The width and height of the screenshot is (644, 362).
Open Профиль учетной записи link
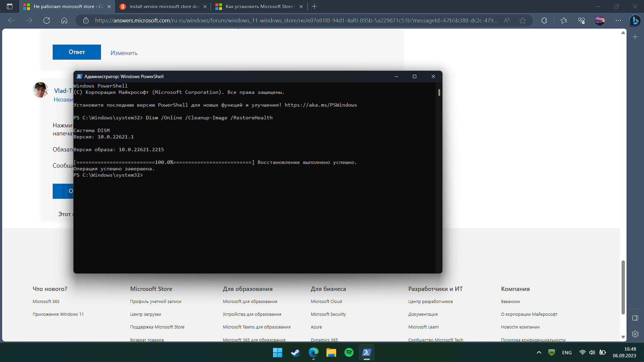coord(156,301)
